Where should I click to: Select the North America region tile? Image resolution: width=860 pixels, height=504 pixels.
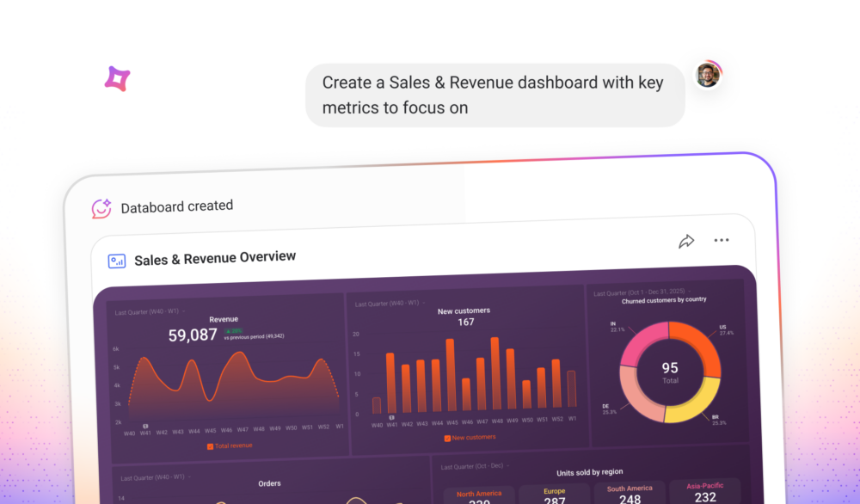[x=479, y=496]
